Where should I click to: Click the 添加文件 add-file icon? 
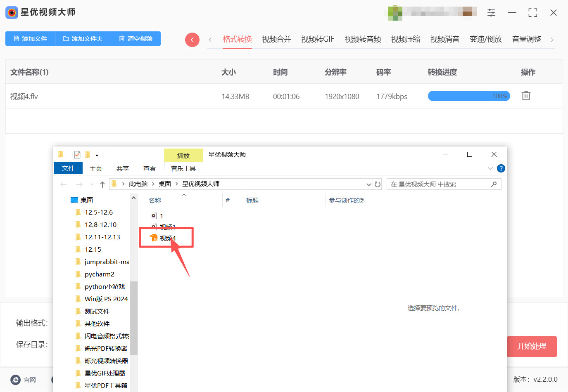pyautogui.click(x=16, y=38)
